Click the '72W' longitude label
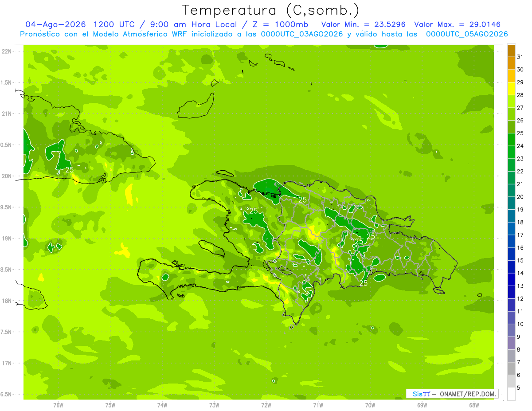This screenshot has height=411, width=532. click(266, 405)
